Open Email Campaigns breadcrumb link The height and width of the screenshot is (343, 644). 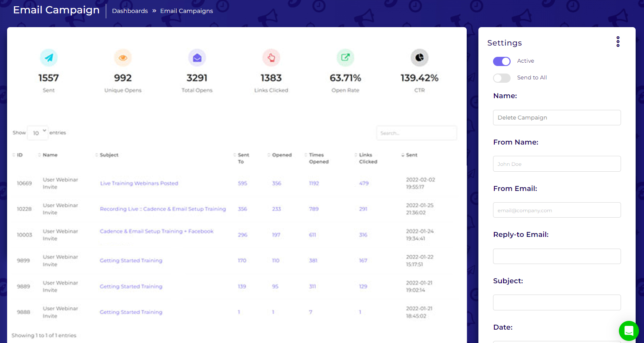click(187, 11)
